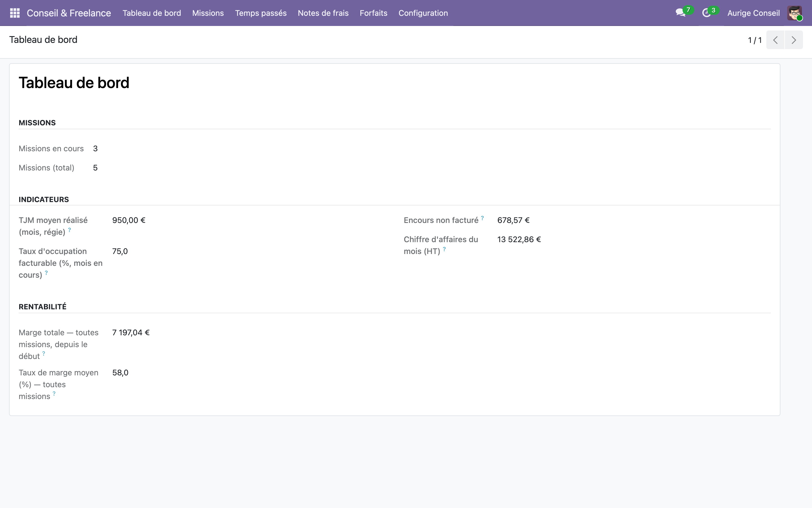Click the Encours value 678,57 €

pyautogui.click(x=513, y=220)
